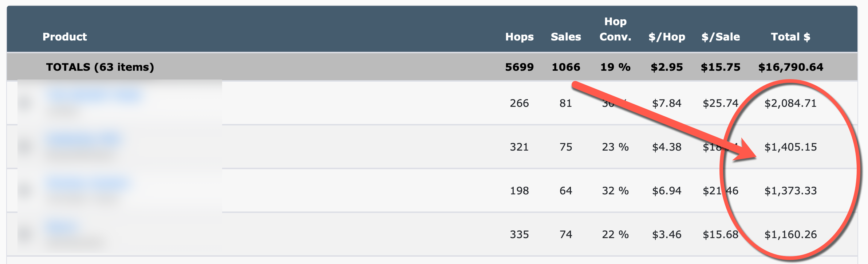
Task: Click the Sales column header
Action: [566, 37]
